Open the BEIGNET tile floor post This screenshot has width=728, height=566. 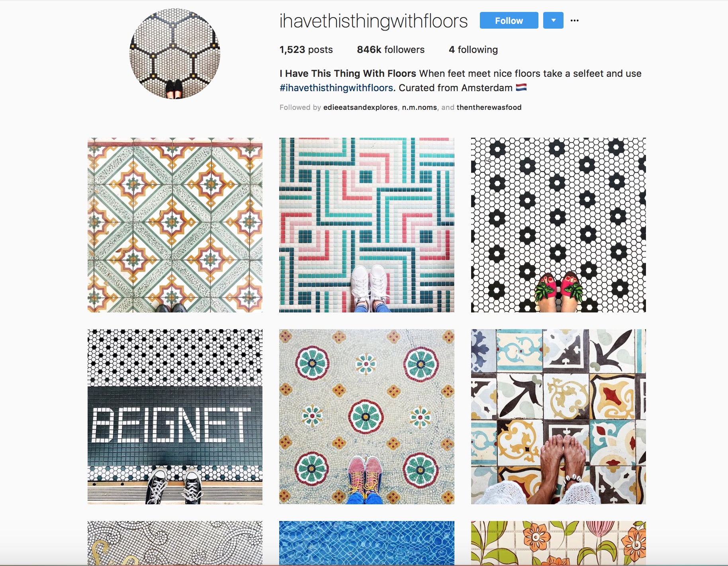coord(175,417)
